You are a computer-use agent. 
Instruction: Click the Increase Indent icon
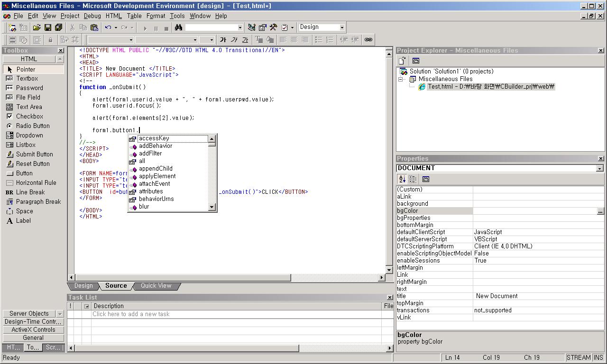click(354, 40)
